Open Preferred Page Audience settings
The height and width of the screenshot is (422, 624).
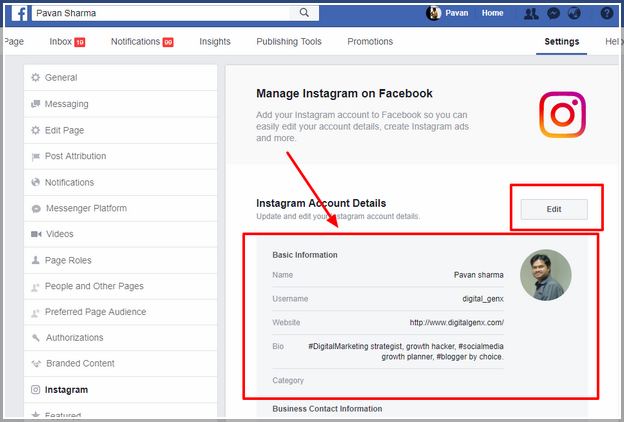pyautogui.click(x=121, y=312)
